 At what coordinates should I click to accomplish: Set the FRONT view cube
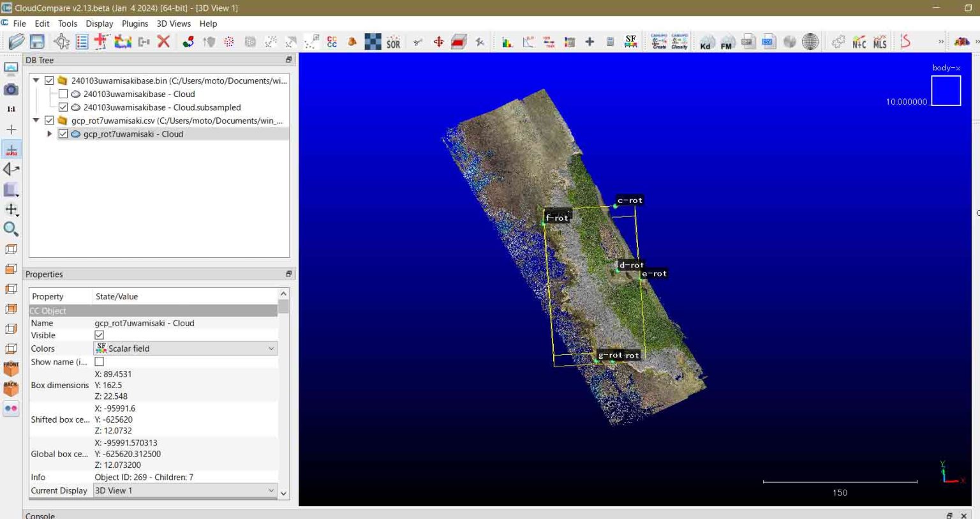click(11, 368)
